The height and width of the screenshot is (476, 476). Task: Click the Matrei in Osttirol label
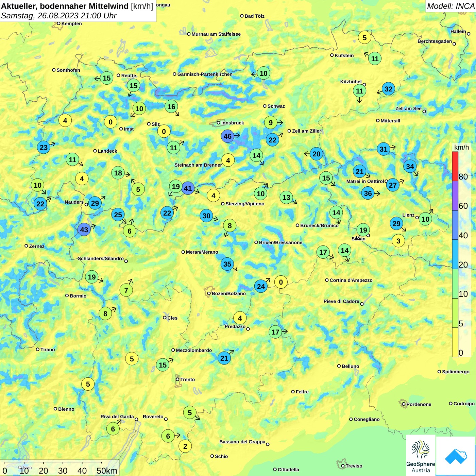[x=365, y=181]
